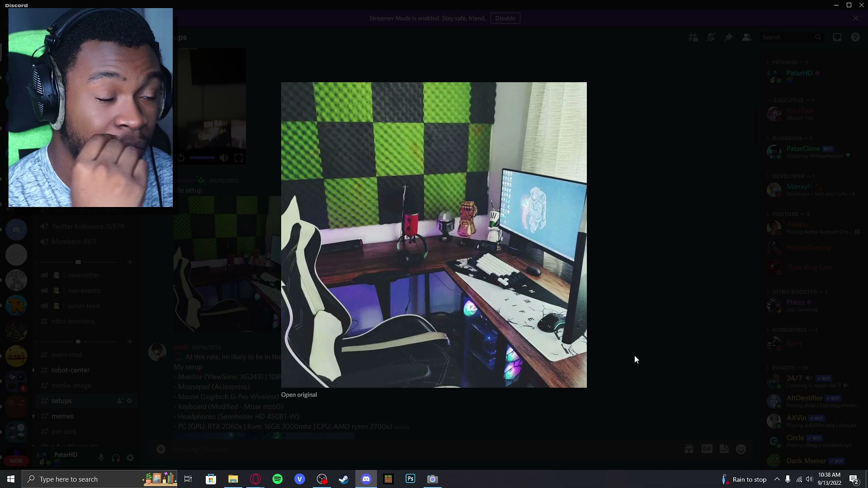Image resolution: width=868 pixels, height=488 pixels.
Task: Open server folder with 1 notification badge
Action: click(x=16, y=381)
